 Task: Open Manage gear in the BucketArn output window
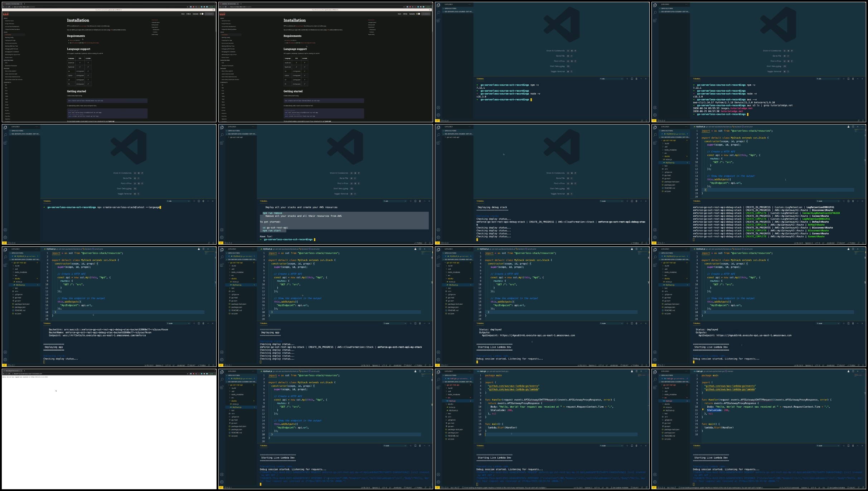(x=5, y=359)
